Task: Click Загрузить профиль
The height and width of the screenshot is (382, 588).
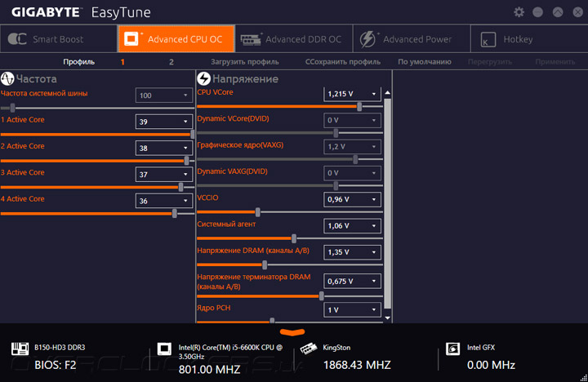Action: 244,62
